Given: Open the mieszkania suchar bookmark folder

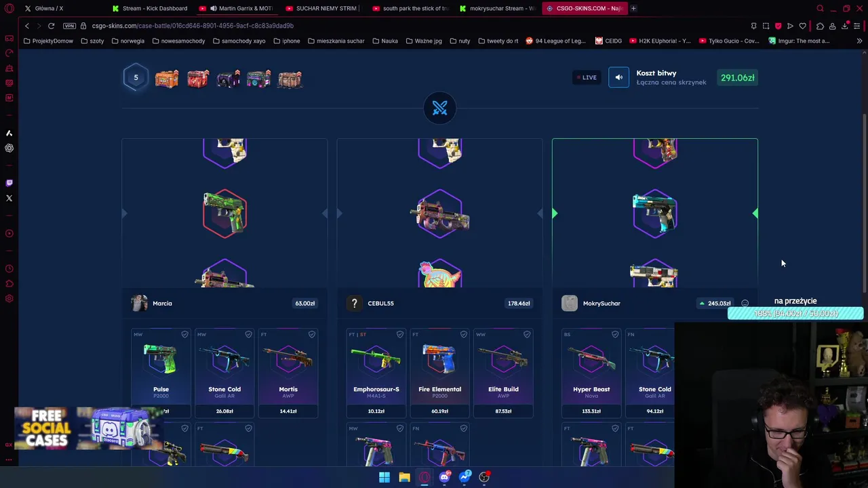Looking at the screenshot, I should tap(336, 41).
